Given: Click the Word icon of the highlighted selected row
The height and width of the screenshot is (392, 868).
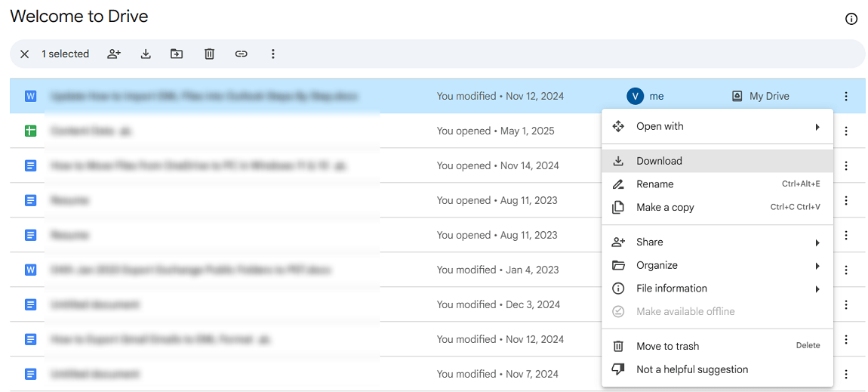Looking at the screenshot, I should coord(30,97).
